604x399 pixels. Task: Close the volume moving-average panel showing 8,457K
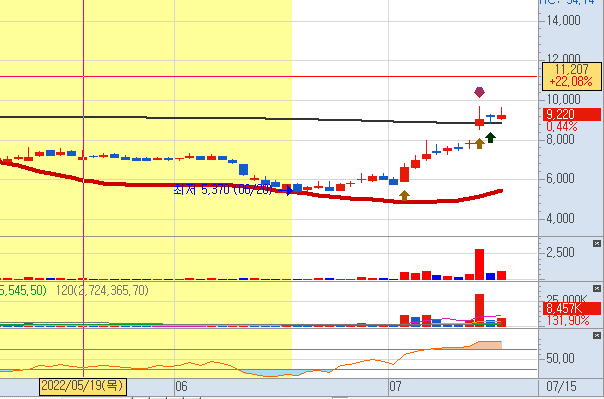(597, 288)
